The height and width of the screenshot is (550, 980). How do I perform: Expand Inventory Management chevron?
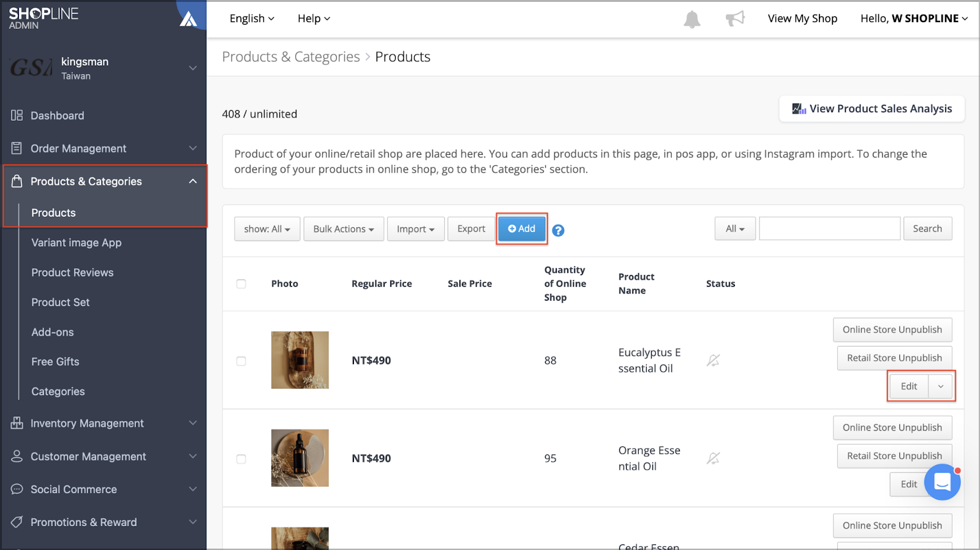coord(193,423)
